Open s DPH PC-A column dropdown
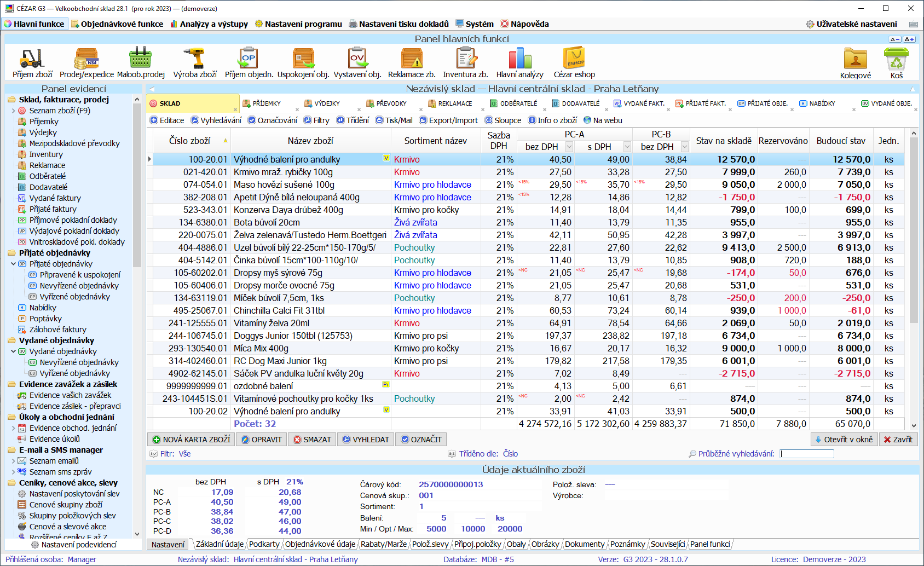 click(x=627, y=147)
